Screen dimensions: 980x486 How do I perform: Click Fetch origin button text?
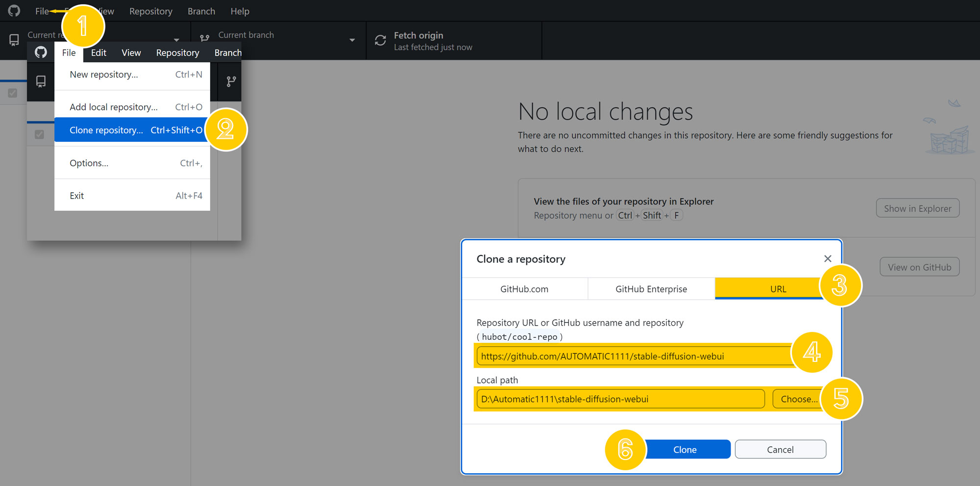[x=418, y=35]
